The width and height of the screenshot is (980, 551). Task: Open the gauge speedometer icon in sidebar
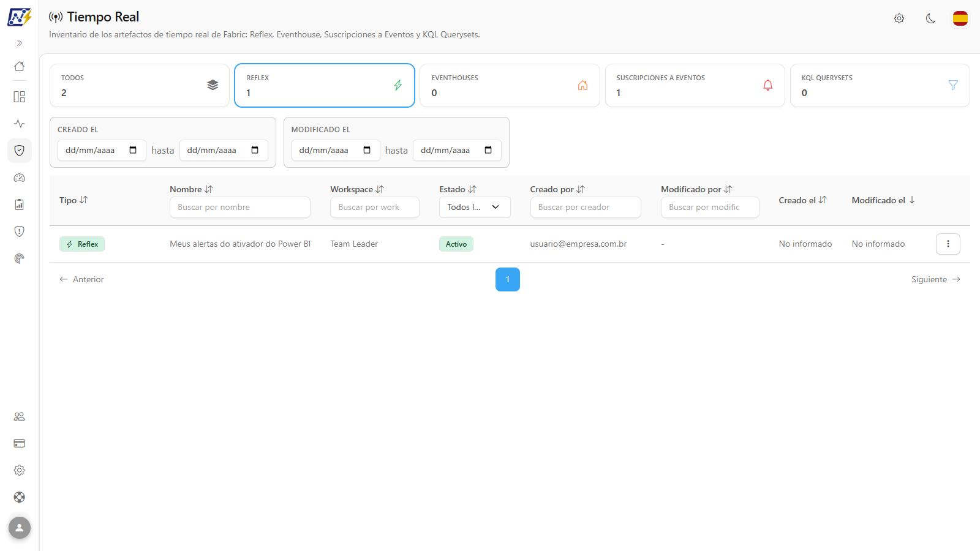click(x=20, y=178)
